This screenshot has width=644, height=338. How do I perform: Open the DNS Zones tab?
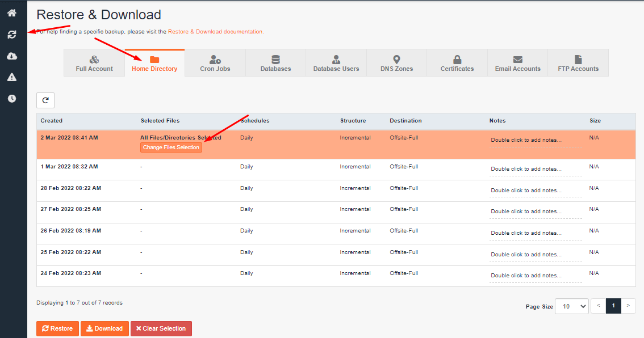396,63
